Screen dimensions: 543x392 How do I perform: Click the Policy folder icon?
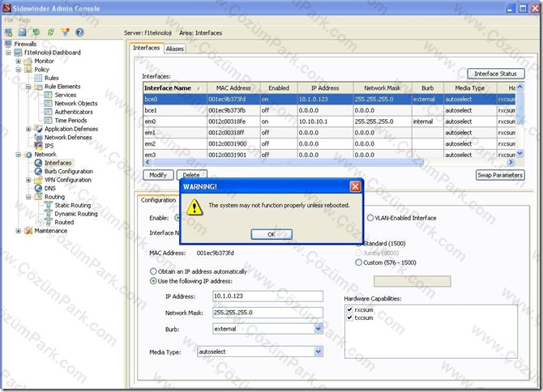tap(28, 70)
